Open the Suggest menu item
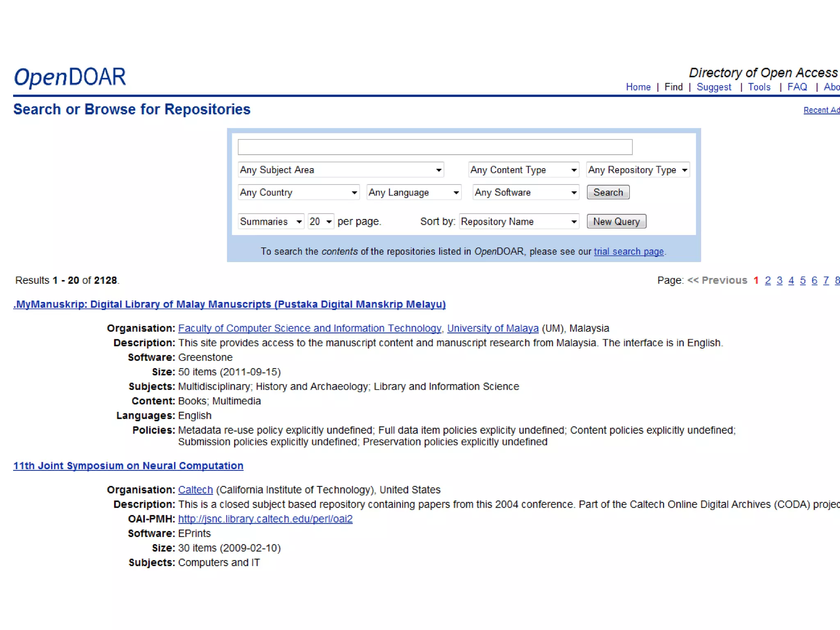The image size is (840, 630). point(714,87)
